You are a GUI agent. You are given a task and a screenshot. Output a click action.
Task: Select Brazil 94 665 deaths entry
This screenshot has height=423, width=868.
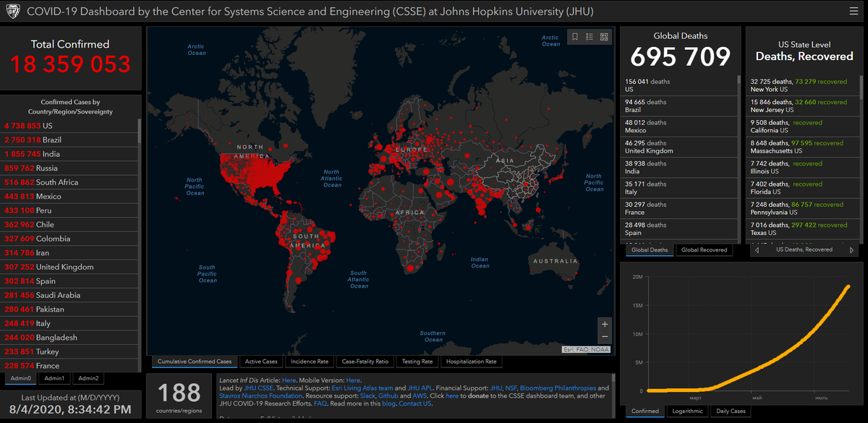(678, 106)
